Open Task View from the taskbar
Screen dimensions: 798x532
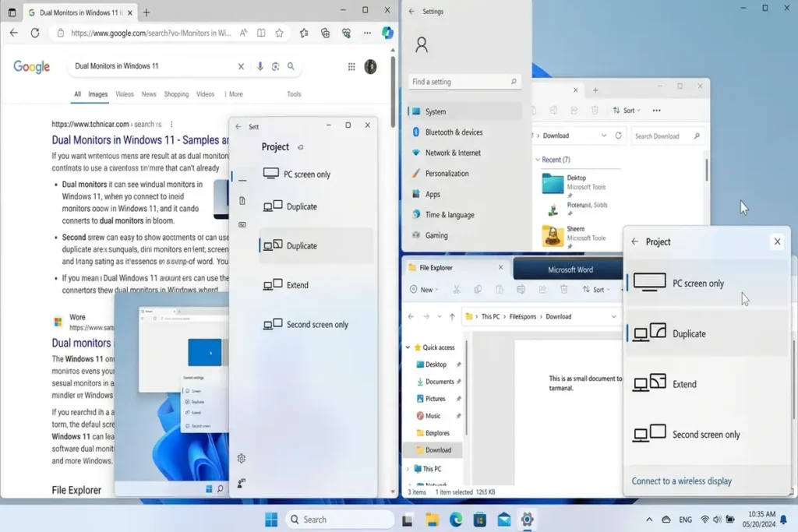(407, 520)
